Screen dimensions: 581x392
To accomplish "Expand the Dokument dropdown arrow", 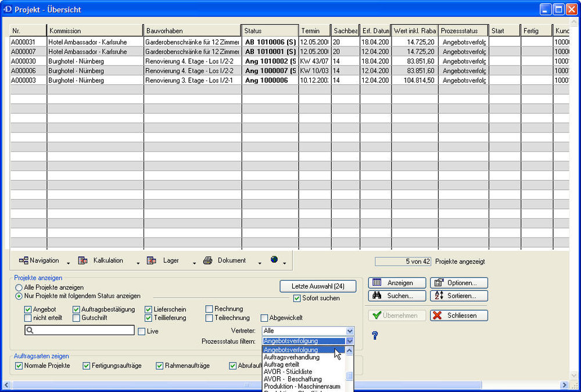I will [x=259, y=264].
